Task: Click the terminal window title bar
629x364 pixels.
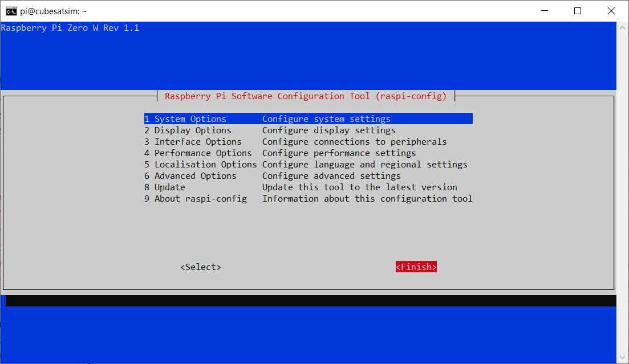Action: coord(285,10)
